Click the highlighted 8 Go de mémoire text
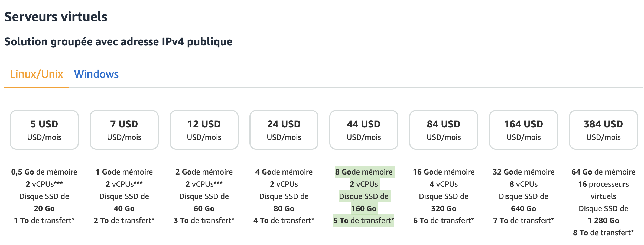The width and height of the screenshot is (644, 245). click(x=364, y=172)
